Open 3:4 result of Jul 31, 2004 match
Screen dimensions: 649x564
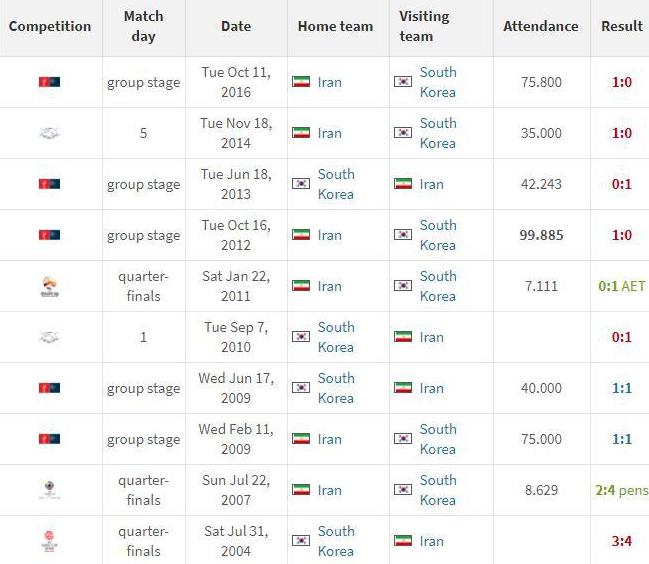click(622, 541)
